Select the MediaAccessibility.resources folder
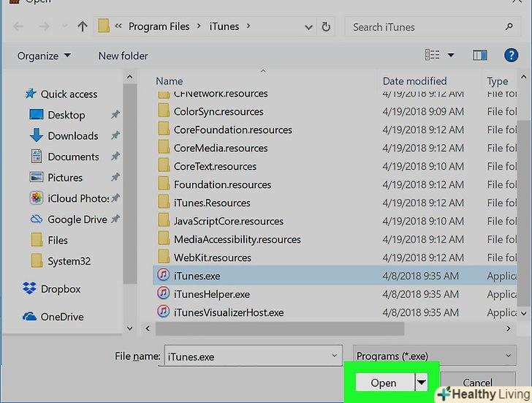532x403 pixels. (237, 240)
